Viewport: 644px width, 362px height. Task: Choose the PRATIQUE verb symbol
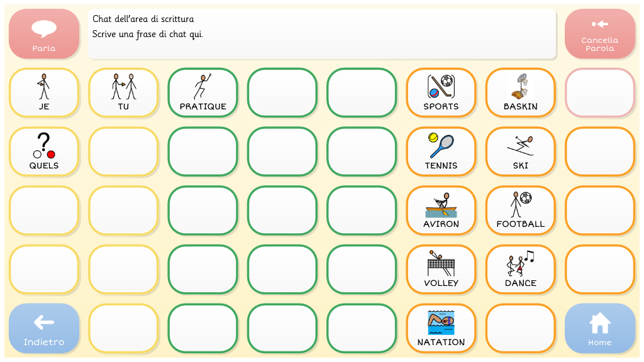tap(203, 93)
